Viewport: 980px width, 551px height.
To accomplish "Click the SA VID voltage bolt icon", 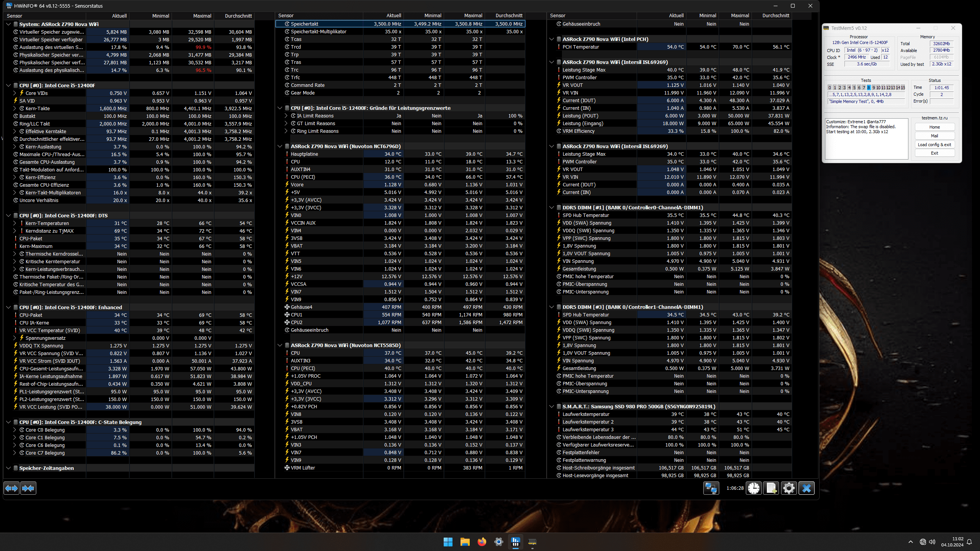I will point(16,101).
